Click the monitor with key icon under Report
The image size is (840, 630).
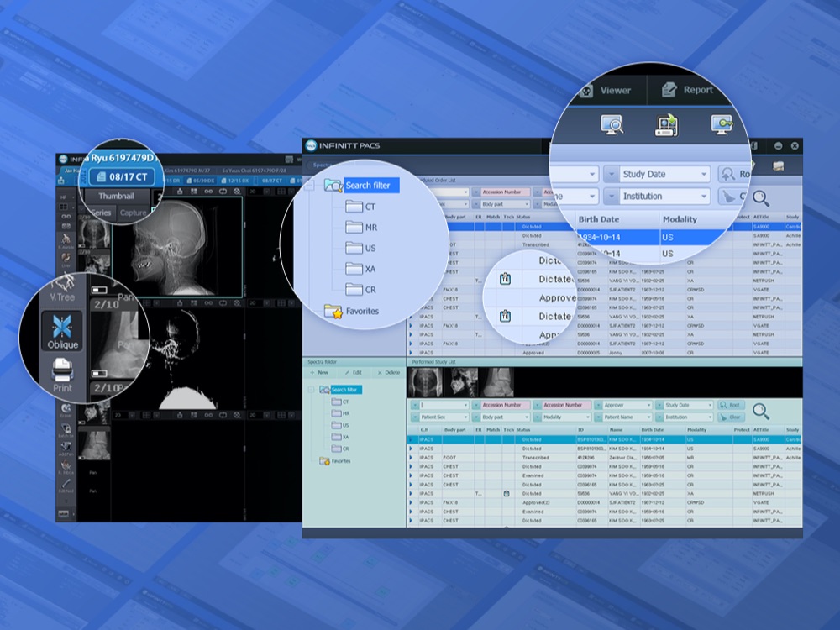click(x=721, y=126)
